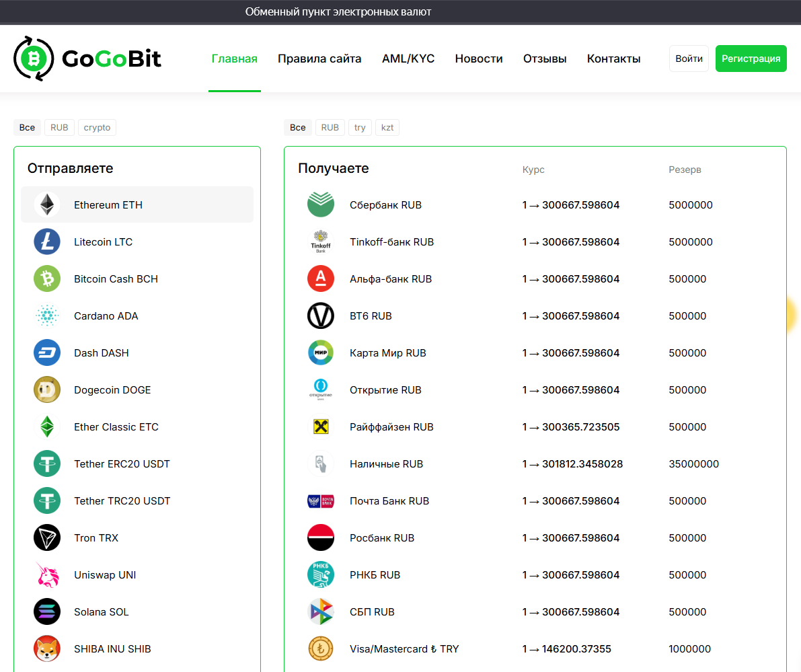Select the Альфа-банк red icon
801x672 pixels.
(x=321, y=278)
